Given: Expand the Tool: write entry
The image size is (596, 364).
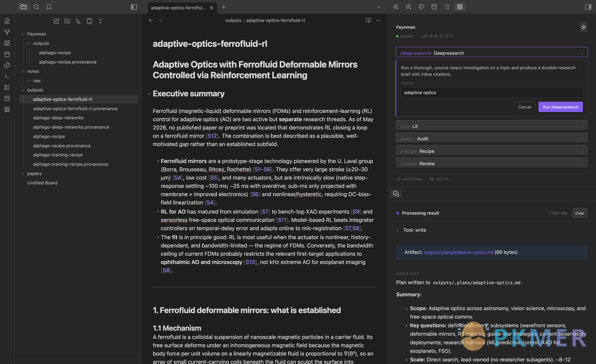Looking at the screenshot, I should click(x=397, y=230).
